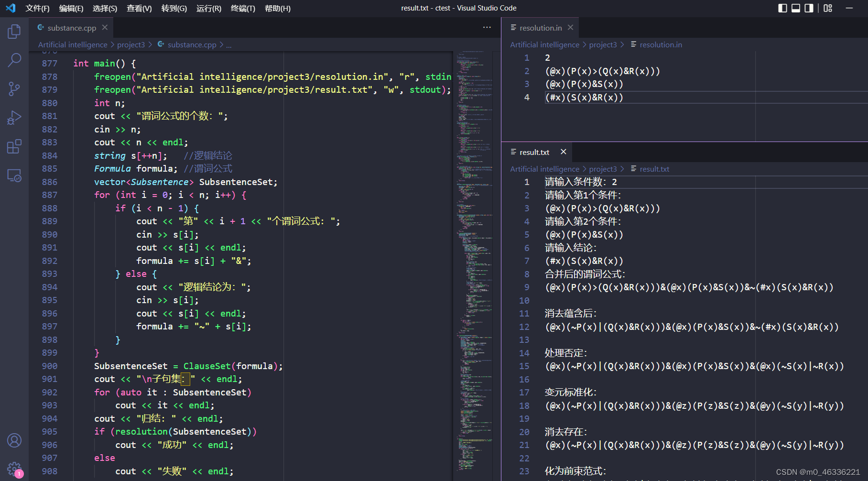Select the resolution.in editor tab
The height and width of the screenshot is (481, 868).
(541, 28)
